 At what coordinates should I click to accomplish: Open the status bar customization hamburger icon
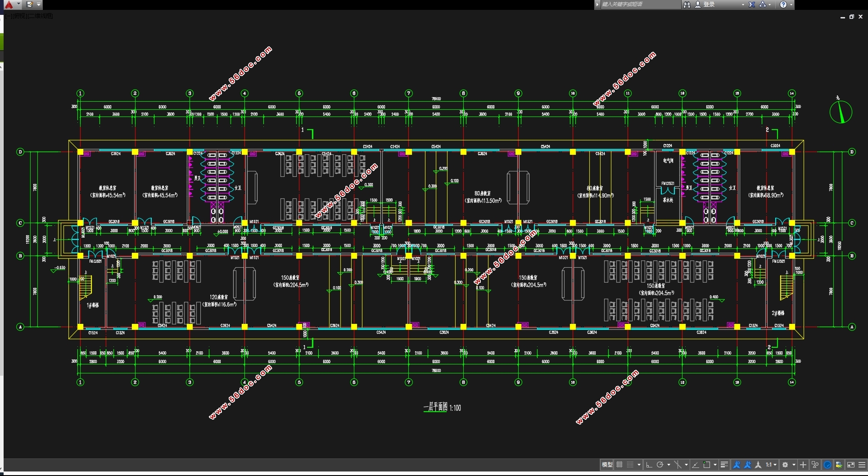(862, 465)
